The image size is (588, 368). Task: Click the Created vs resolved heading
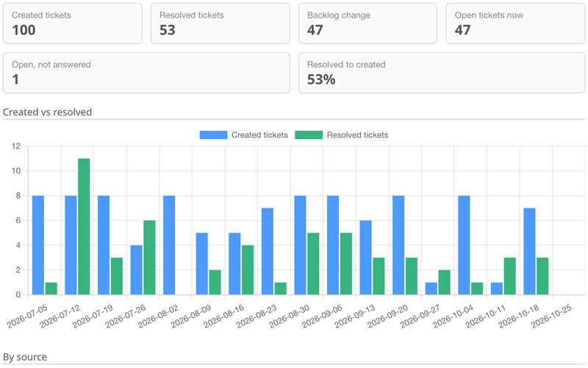pyautogui.click(x=47, y=112)
